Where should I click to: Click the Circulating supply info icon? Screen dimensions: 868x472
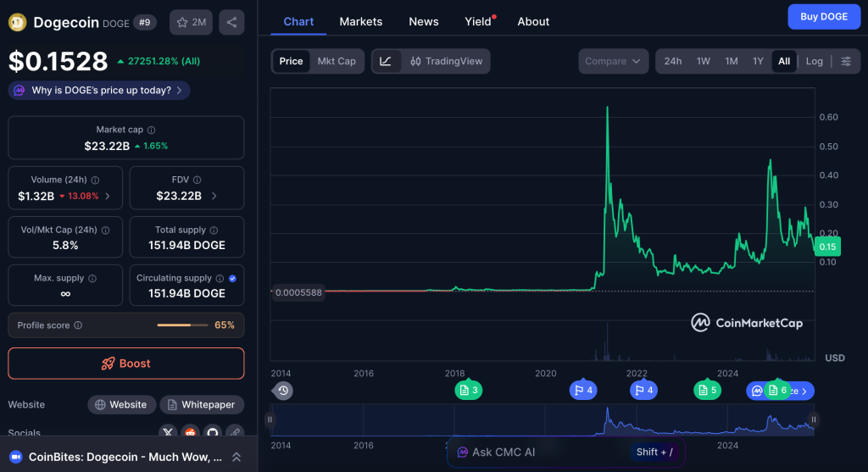220,278
